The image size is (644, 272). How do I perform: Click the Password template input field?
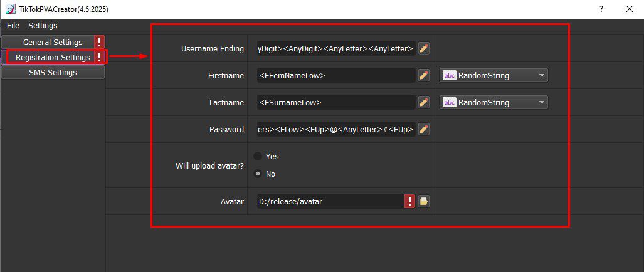pos(336,130)
